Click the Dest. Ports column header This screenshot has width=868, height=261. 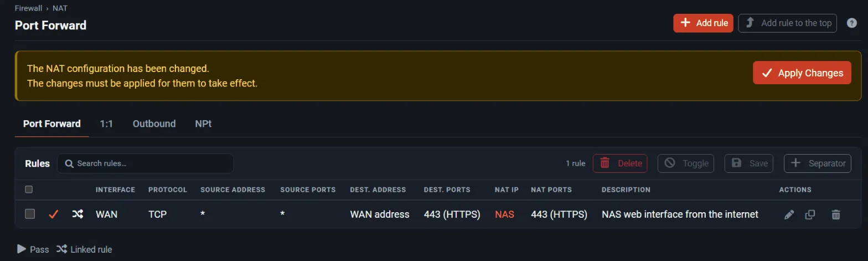pos(447,190)
